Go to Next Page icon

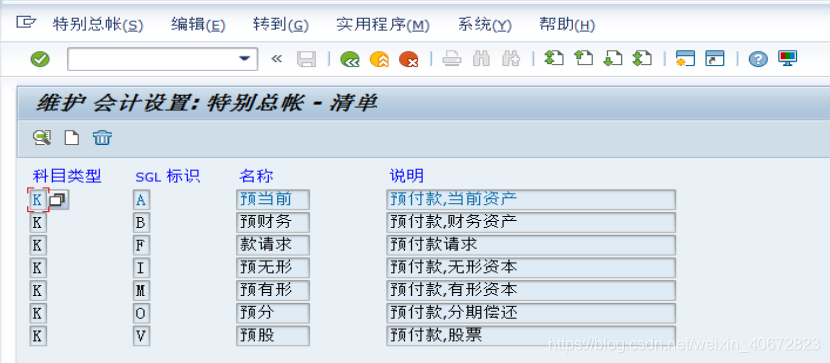(612, 58)
